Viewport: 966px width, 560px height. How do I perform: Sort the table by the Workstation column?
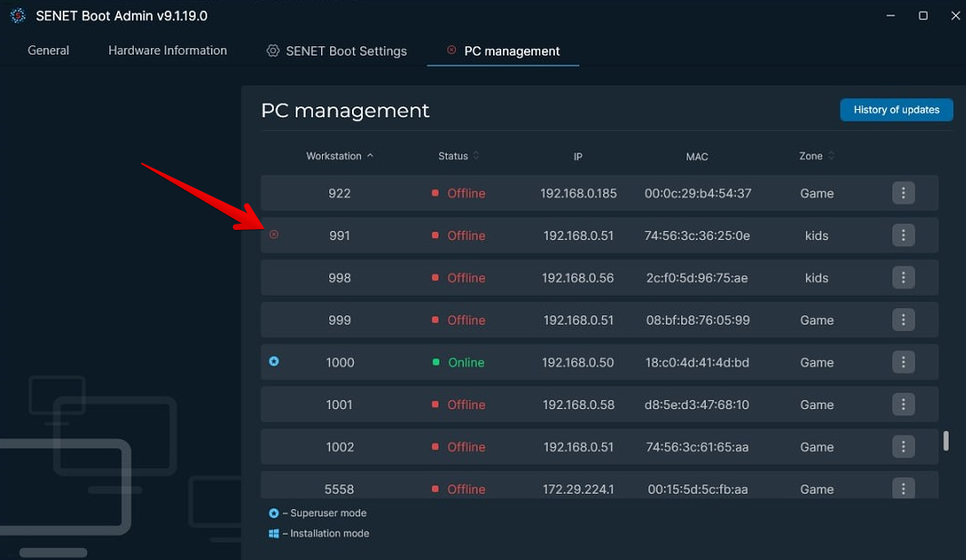[339, 155]
